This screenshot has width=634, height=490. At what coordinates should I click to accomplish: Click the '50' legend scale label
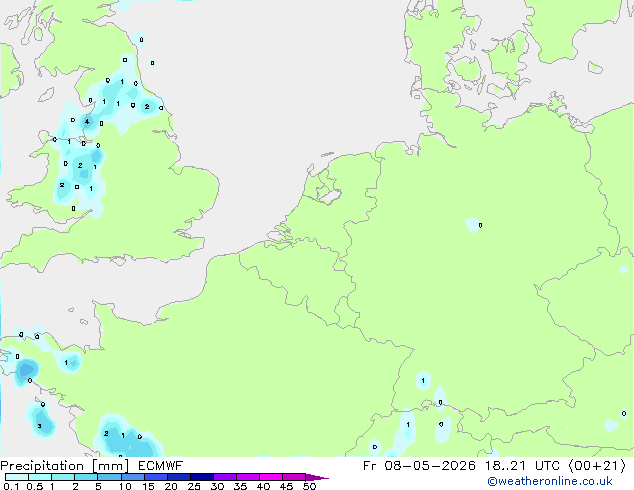click(310, 486)
